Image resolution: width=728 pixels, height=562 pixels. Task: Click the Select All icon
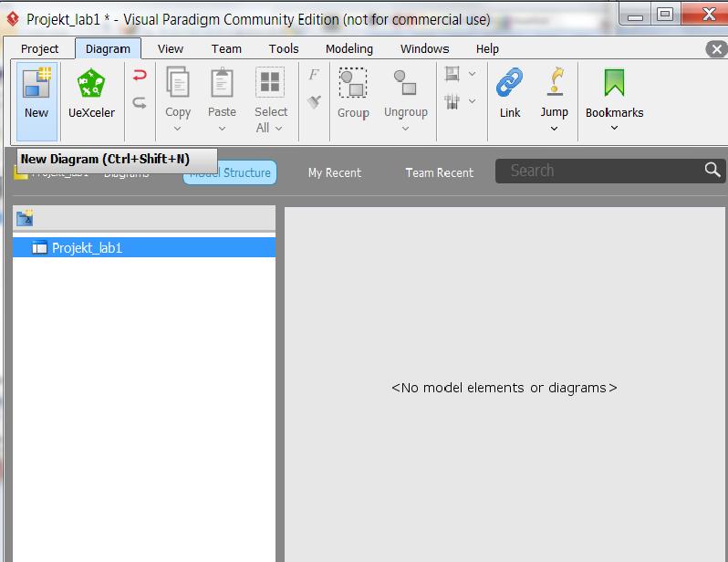coord(270,82)
